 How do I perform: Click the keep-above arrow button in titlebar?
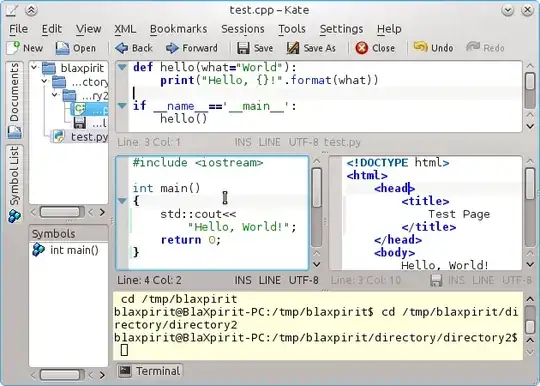31,10
